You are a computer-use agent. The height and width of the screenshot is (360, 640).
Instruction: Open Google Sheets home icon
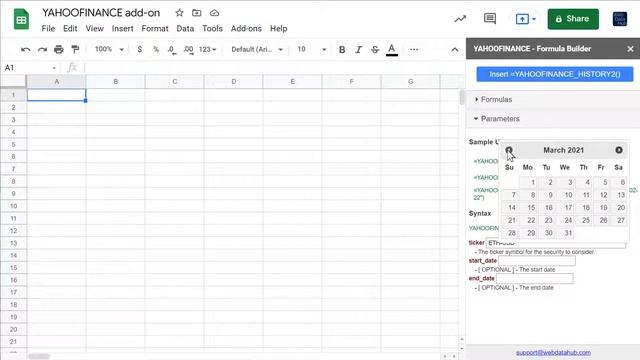click(x=21, y=19)
